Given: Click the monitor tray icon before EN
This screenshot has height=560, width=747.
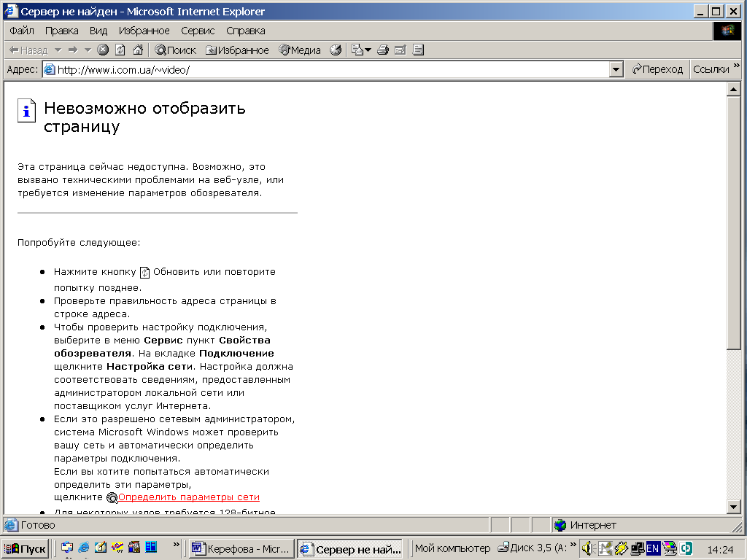Looking at the screenshot, I should (x=638, y=549).
